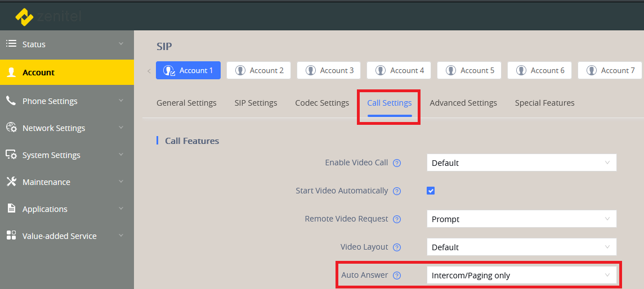644x289 pixels.
Task: Click the Maintenance tools icon
Action: click(11, 182)
